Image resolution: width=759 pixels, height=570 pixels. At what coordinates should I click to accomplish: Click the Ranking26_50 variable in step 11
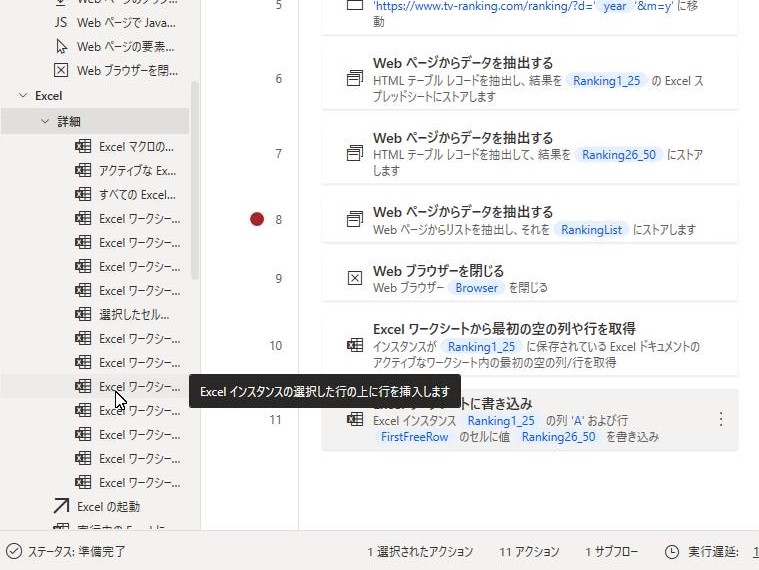[558, 437]
